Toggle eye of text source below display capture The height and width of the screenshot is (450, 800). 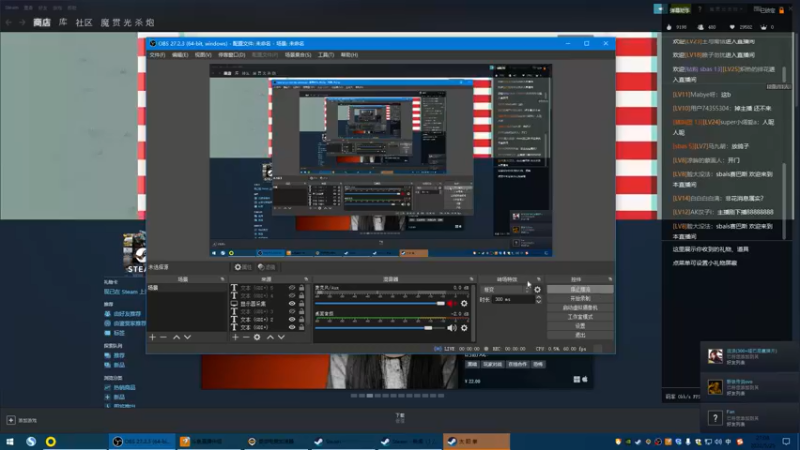[292, 311]
